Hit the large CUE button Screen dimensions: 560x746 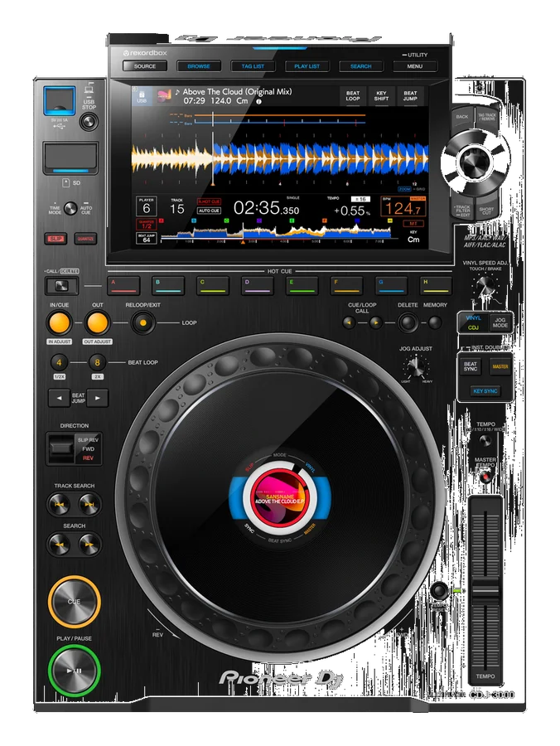74,602
